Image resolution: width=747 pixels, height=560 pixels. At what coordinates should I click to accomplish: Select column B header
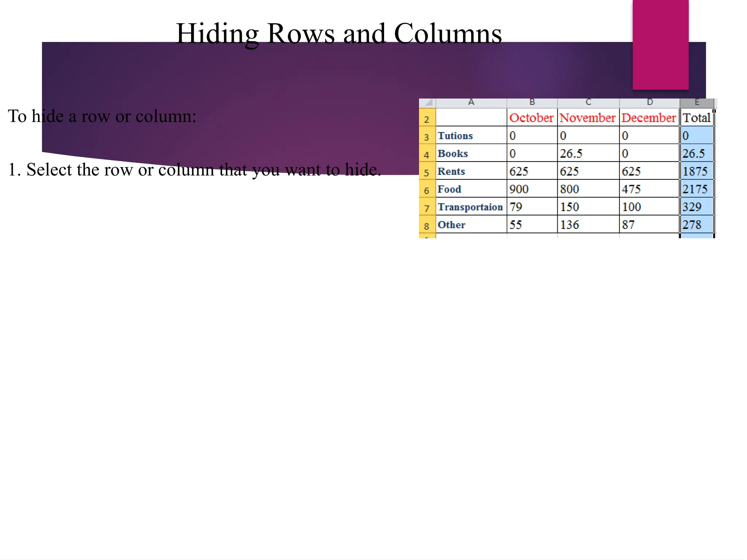[x=532, y=102]
